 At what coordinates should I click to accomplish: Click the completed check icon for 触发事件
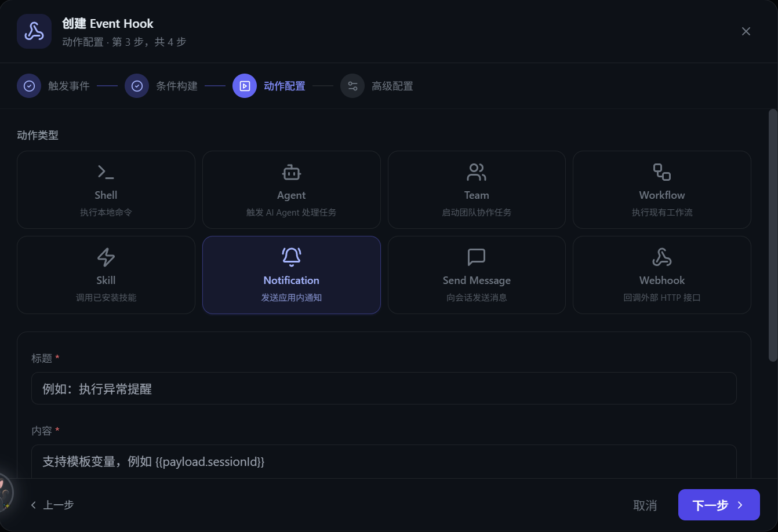pos(29,86)
